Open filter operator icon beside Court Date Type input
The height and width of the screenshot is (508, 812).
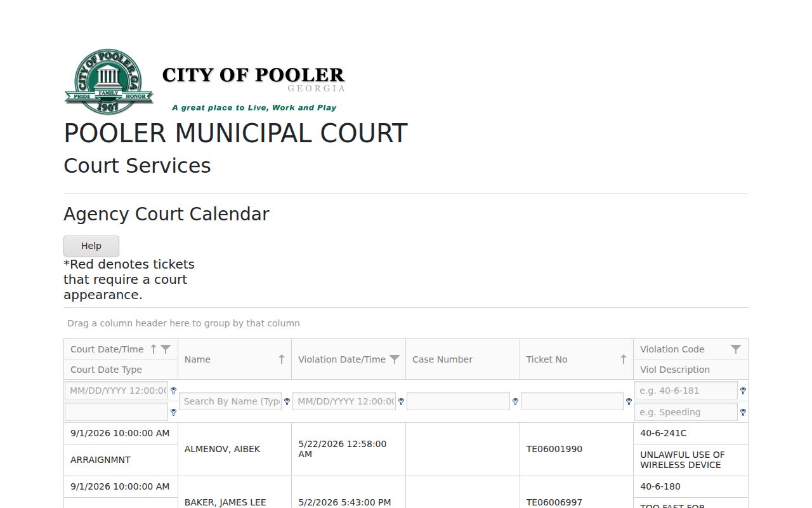[x=173, y=413]
